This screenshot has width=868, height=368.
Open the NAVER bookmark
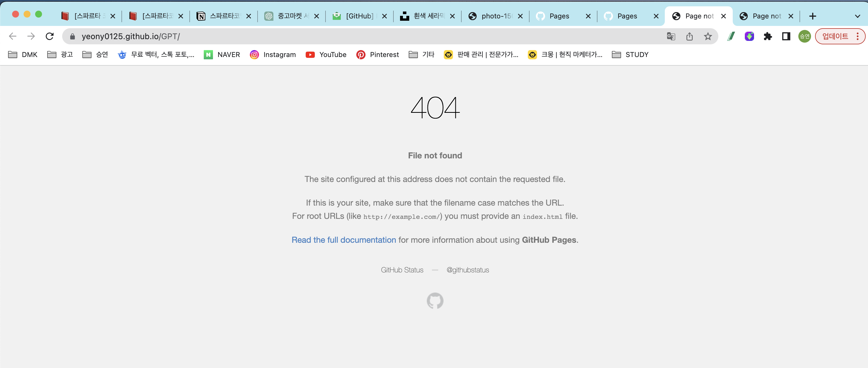click(222, 55)
